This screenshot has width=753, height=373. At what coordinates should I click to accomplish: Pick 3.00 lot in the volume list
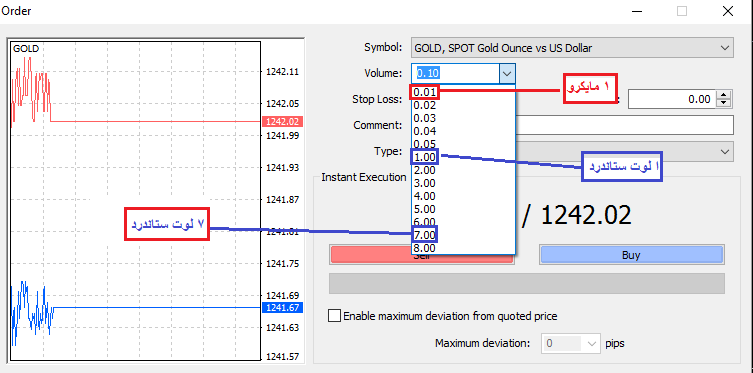point(425,183)
